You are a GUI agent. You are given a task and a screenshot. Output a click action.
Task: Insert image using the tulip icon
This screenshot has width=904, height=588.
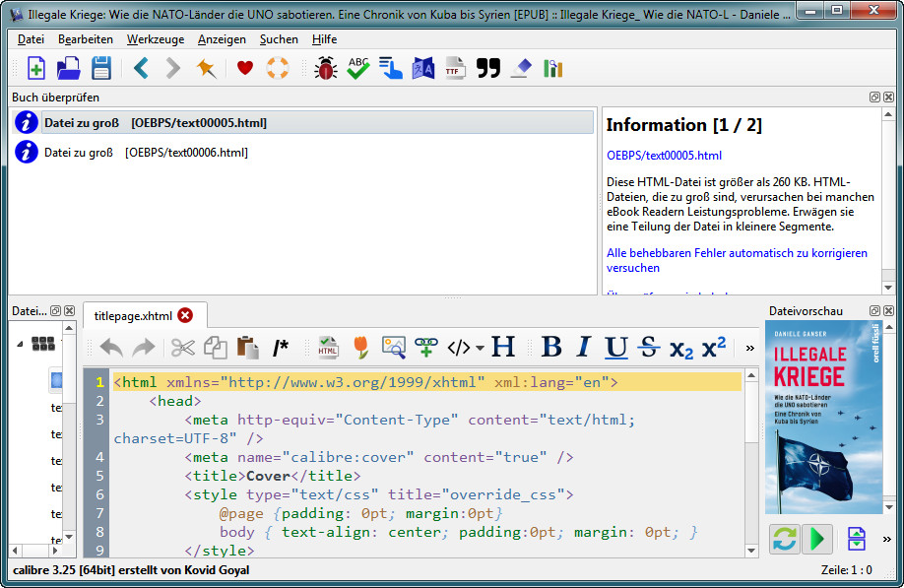[360, 347]
